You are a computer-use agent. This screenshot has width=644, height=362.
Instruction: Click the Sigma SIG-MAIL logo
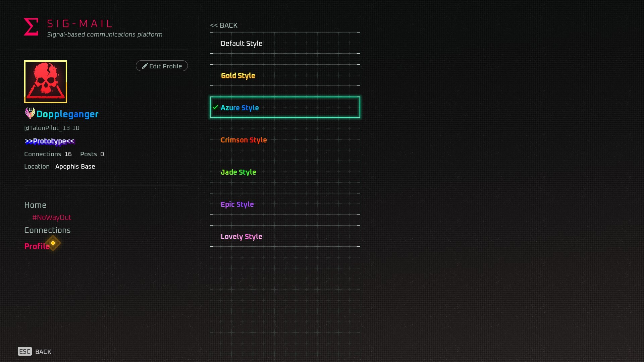point(31,26)
